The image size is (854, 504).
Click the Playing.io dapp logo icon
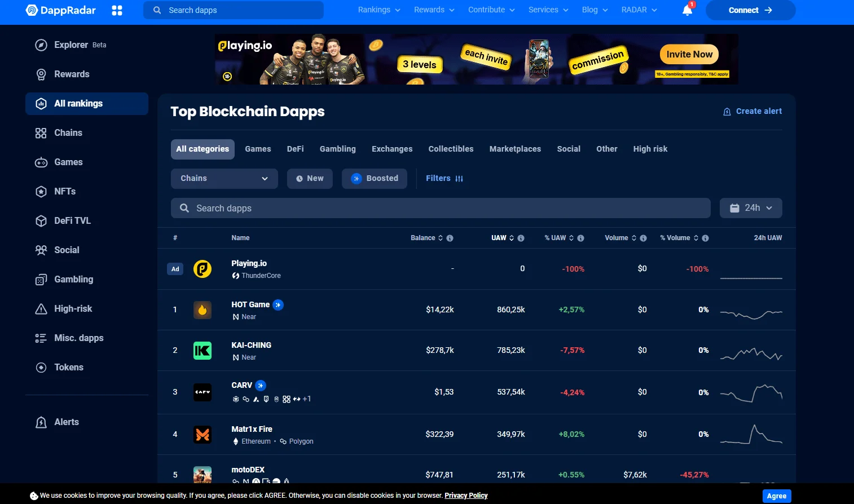click(x=203, y=269)
